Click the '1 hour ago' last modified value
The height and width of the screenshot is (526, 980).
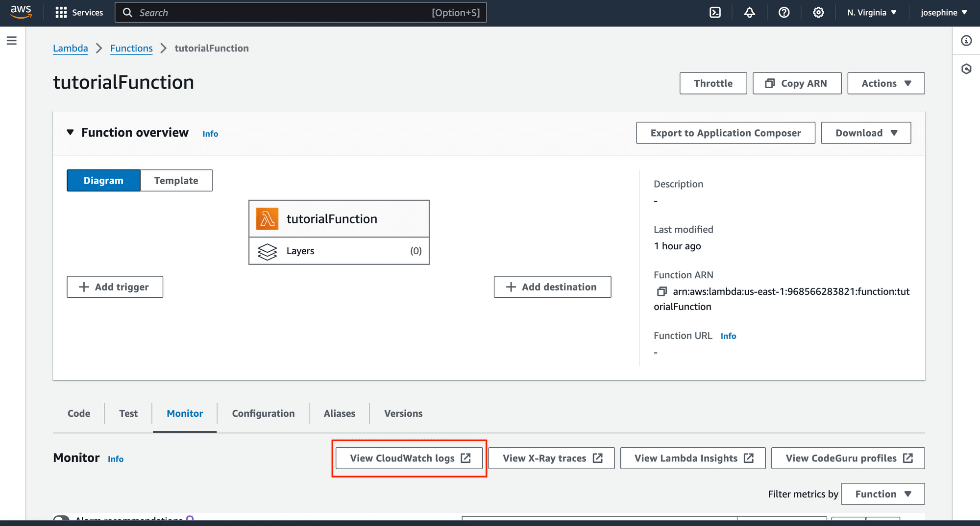677,246
